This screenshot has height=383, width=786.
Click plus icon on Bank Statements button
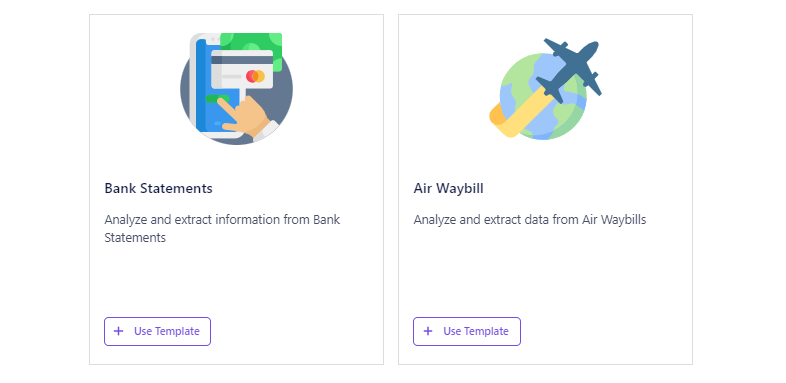pyautogui.click(x=118, y=331)
